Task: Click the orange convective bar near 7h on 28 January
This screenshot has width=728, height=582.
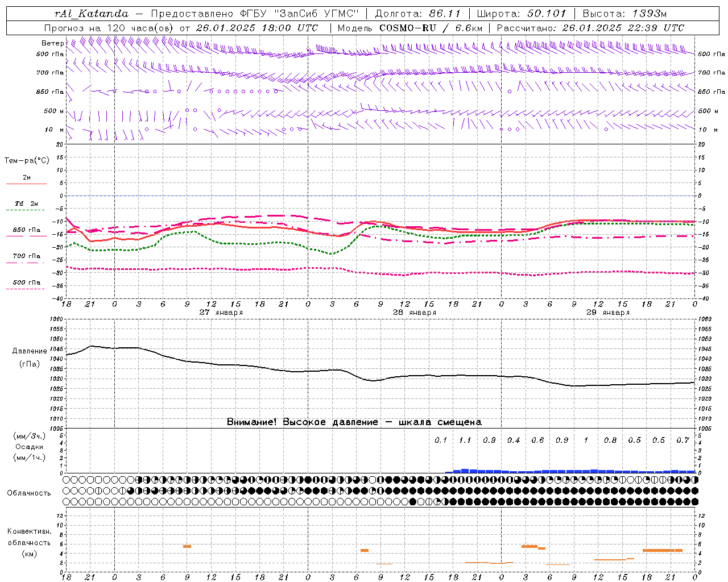Action: [x=365, y=550]
